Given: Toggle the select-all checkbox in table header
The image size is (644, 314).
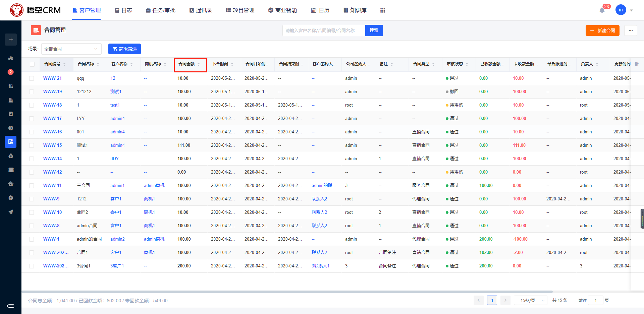Looking at the screenshot, I should click(x=32, y=64).
